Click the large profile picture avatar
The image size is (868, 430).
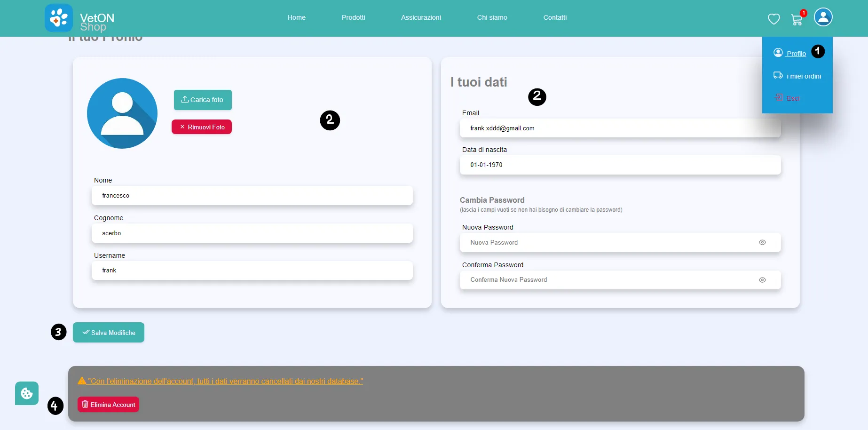(122, 113)
